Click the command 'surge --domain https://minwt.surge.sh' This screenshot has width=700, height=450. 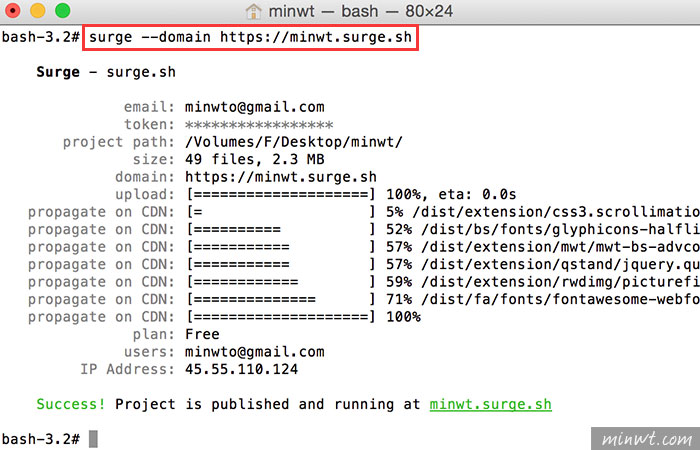coord(250,38)
